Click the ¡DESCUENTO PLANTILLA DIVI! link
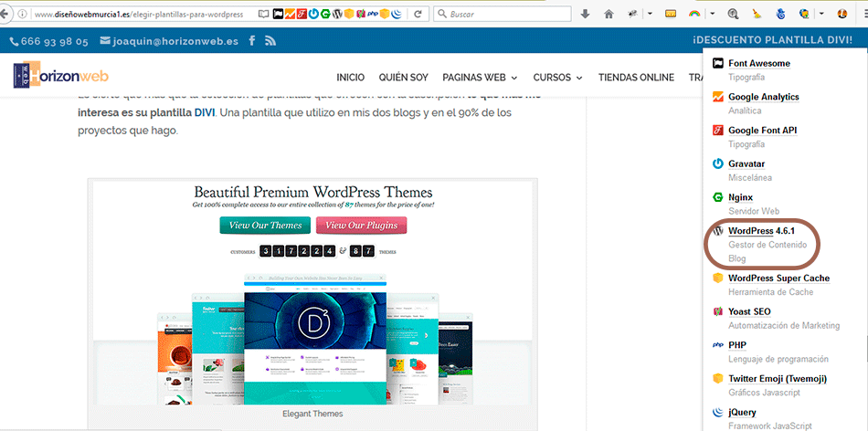This screenshot has width=868, height=431. coord(773,40)
